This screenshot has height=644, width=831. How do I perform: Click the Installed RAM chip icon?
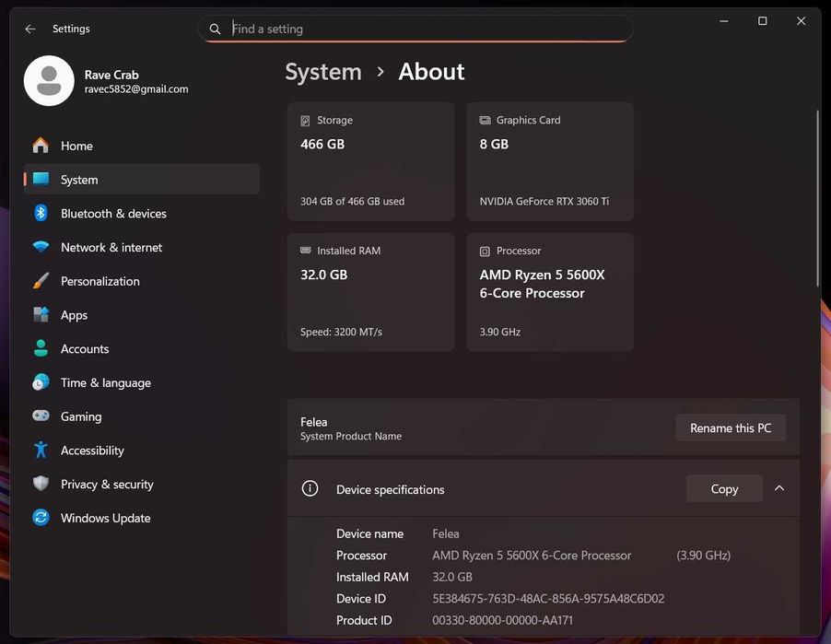point(306,251)
